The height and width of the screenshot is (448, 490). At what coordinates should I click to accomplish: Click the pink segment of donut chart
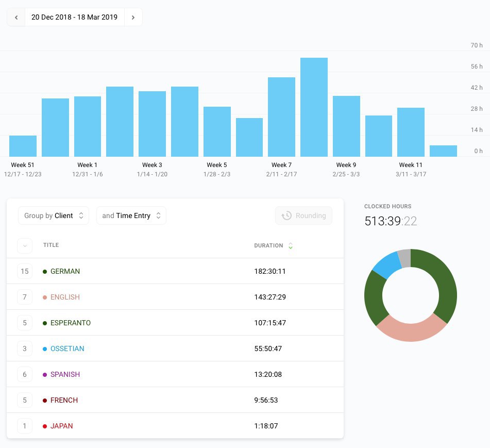coord(411,331)
